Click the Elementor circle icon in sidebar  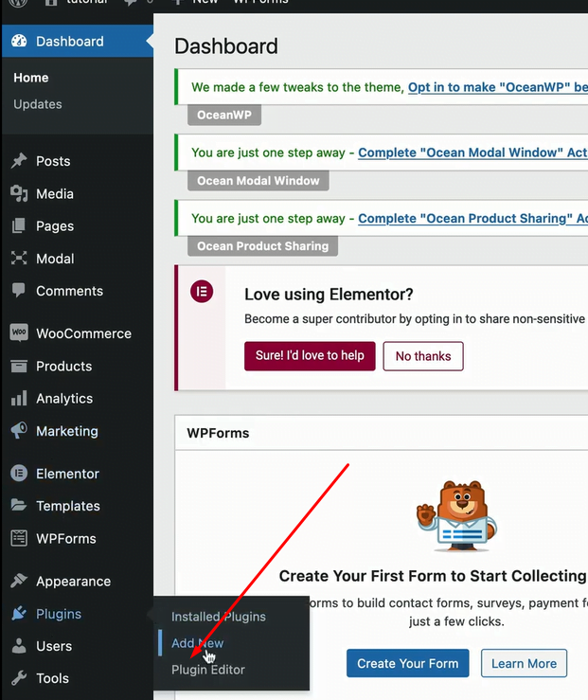tap(19, 474)
